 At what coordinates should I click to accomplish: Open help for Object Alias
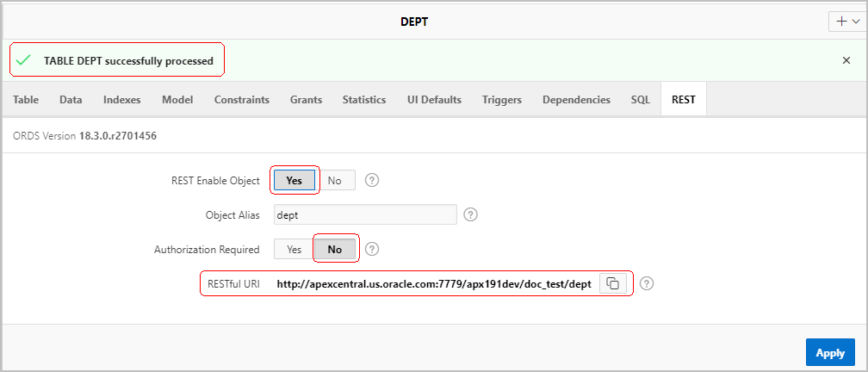point(470,214)
